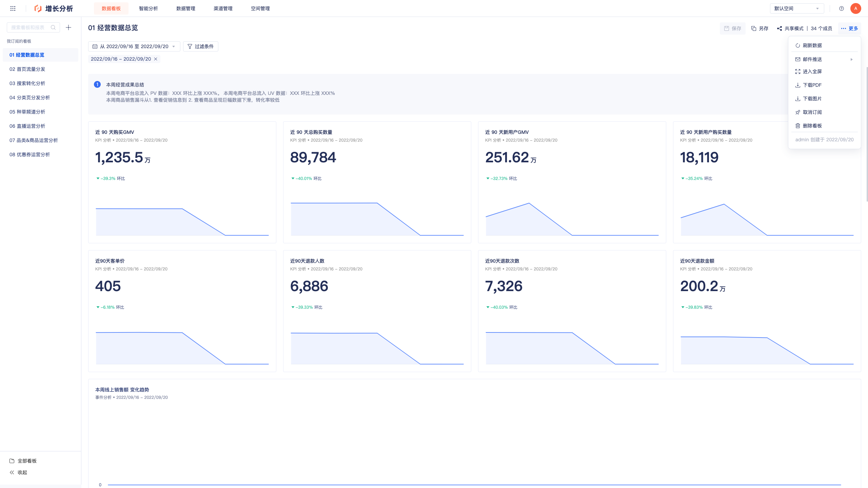Switch to the 渠道管理 tab
The image size is (868, 488).
pos(223,8)
